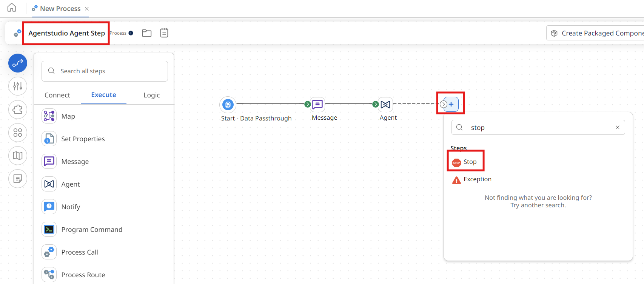Image resolution: width=644 pixels, height=284 pixels.
Task: Open the notes clipboard icon in header
Action: (x=164, y=33)
